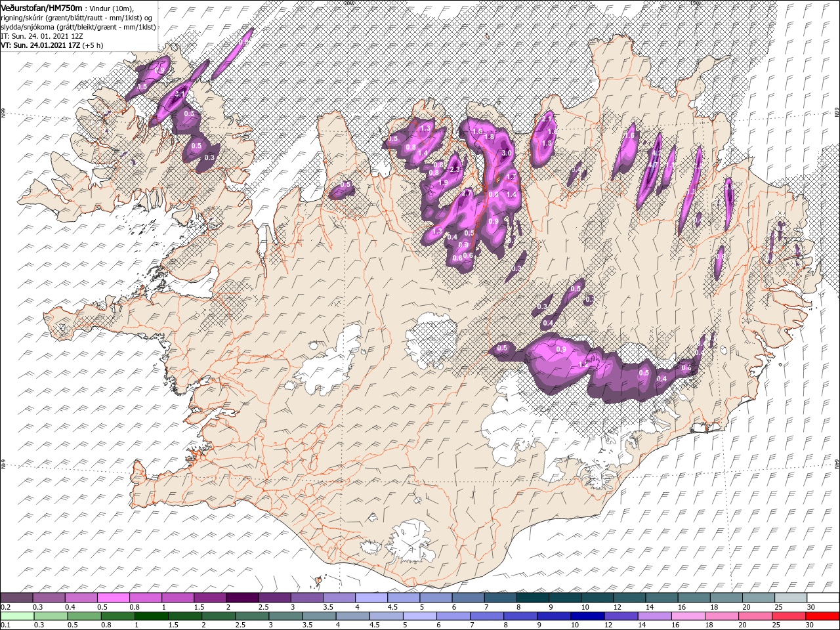Click the darkest purple 2 snow swatch
Screen dimensions: 840x630
click(242, 598)
